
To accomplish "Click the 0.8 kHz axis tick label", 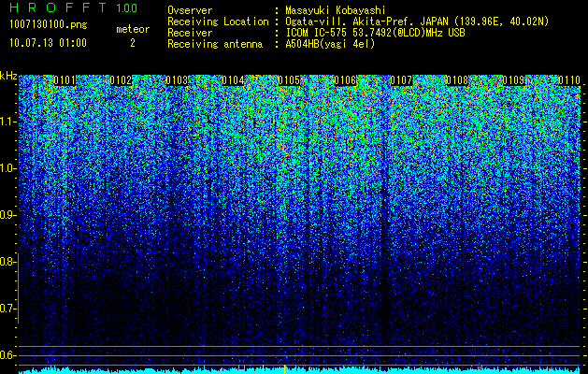I will [x=7, y=262].
